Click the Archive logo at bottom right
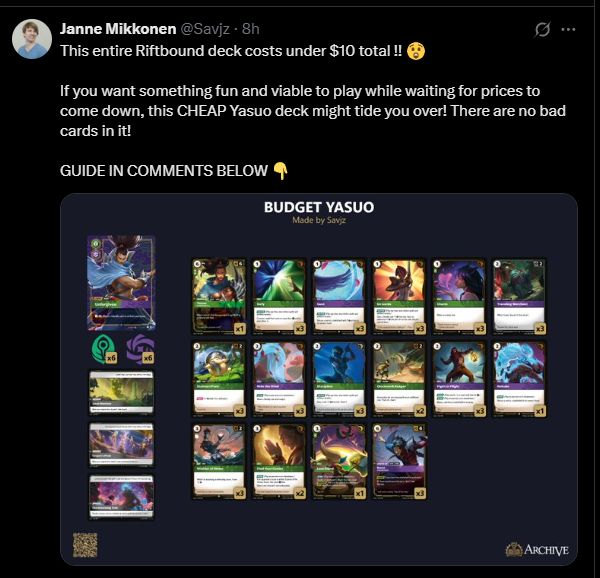 click(x=537, y=550)
